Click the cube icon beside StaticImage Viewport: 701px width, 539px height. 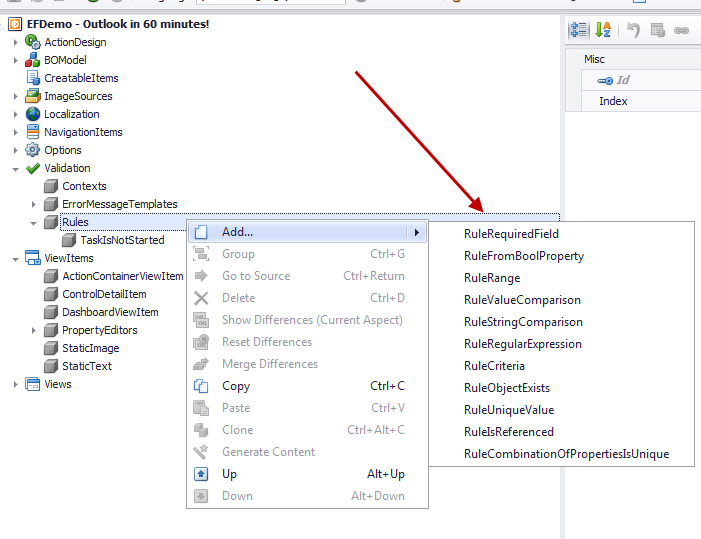coord(51,348)
